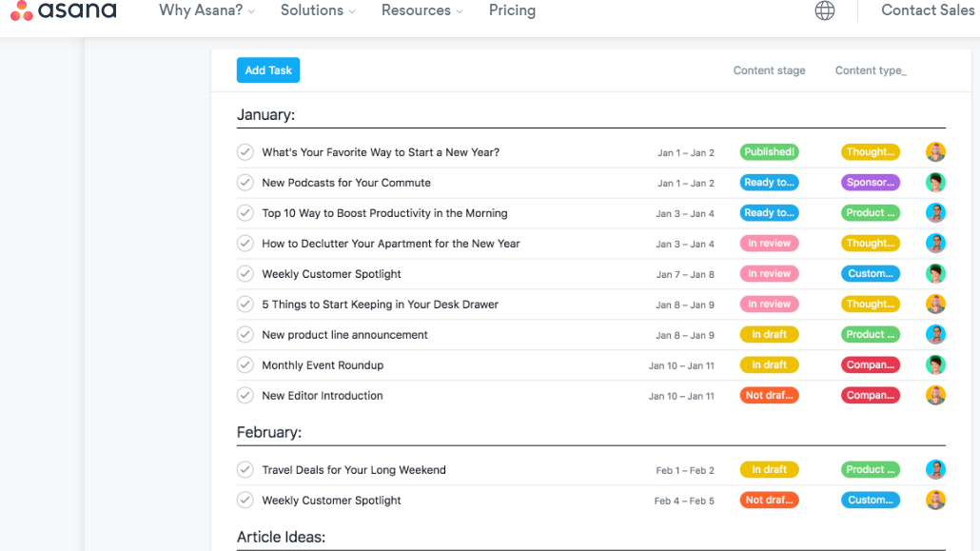
Task: Open 'Weekly Customer Spotlight' task in February
Action: [331, 501]
